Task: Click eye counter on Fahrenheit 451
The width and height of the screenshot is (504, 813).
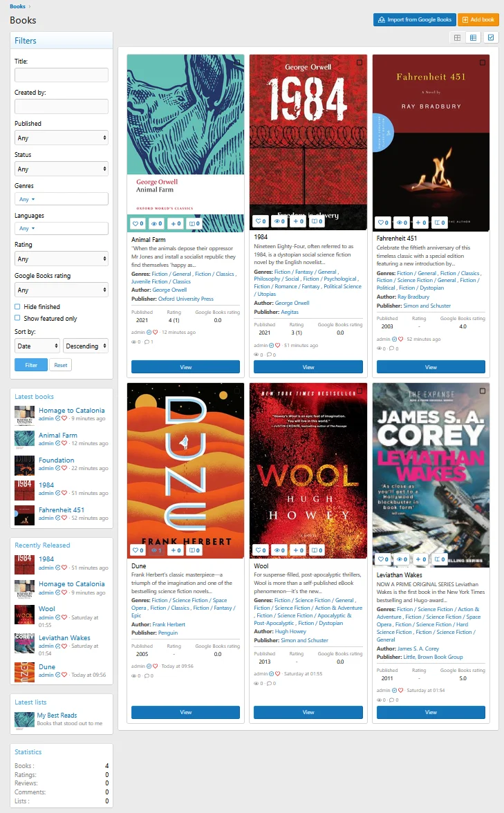Action: click(x=402, y=223)
